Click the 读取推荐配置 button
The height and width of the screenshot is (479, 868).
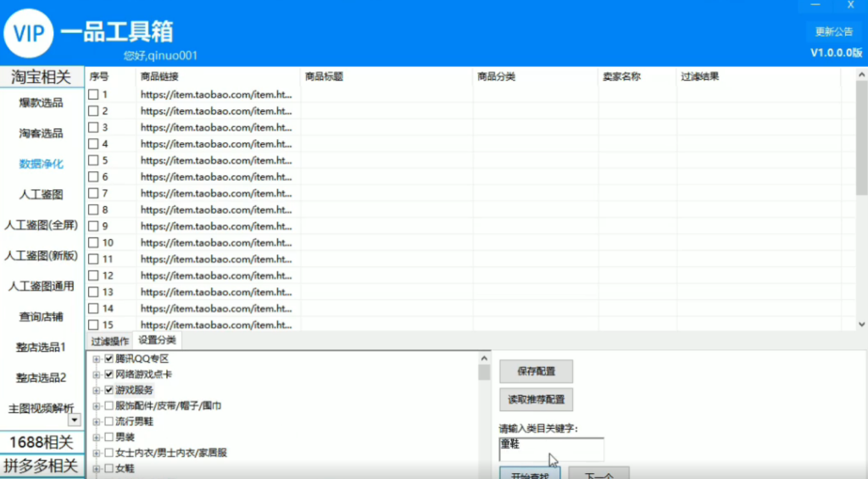(x=535, y=399)
